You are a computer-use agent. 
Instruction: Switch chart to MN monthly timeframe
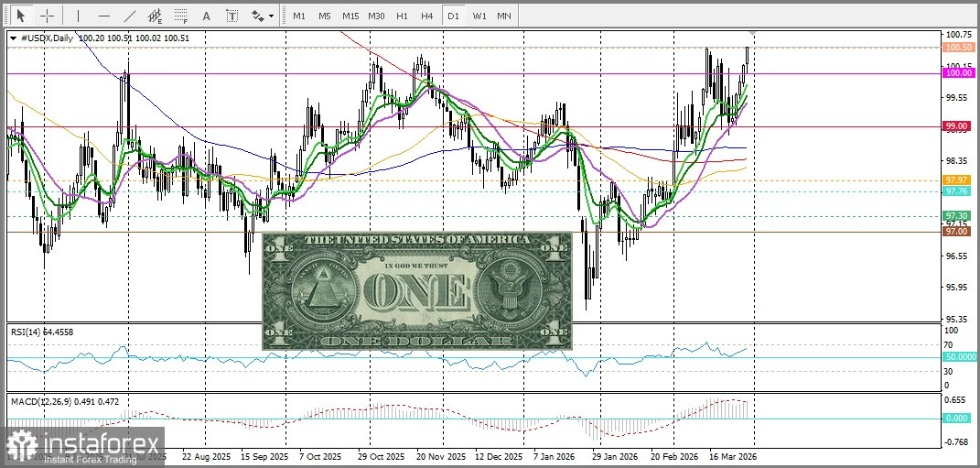pos(504,16)
